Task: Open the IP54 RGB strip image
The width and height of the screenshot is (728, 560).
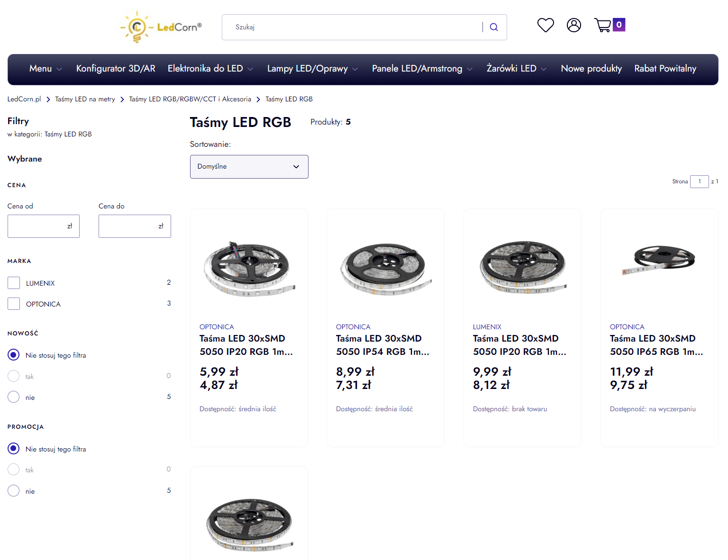Action: (x=386, y=268)
